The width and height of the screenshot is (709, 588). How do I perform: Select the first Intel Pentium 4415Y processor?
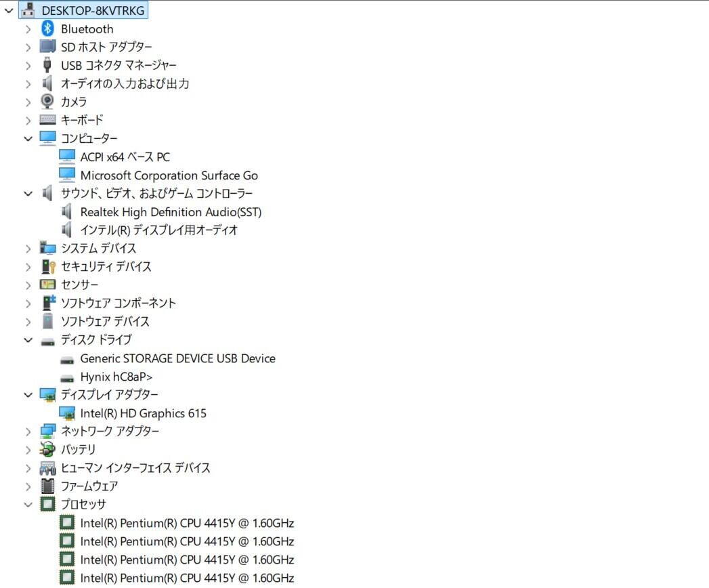pyautogui.click(x=187, y=524)
